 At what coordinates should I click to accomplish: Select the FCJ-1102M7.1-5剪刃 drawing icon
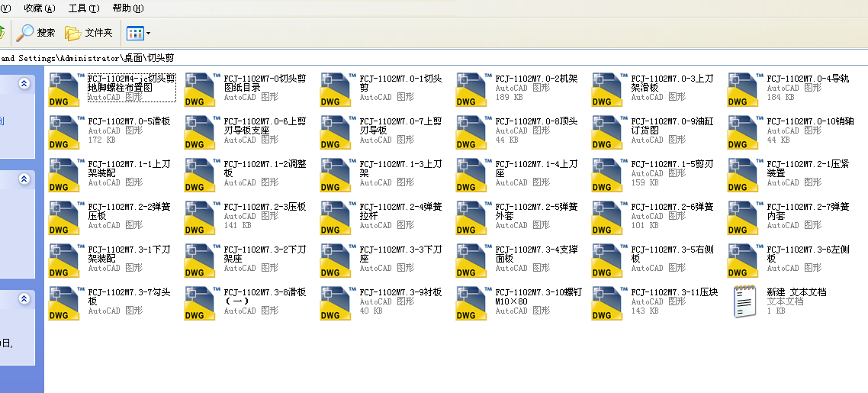point(608,176)
